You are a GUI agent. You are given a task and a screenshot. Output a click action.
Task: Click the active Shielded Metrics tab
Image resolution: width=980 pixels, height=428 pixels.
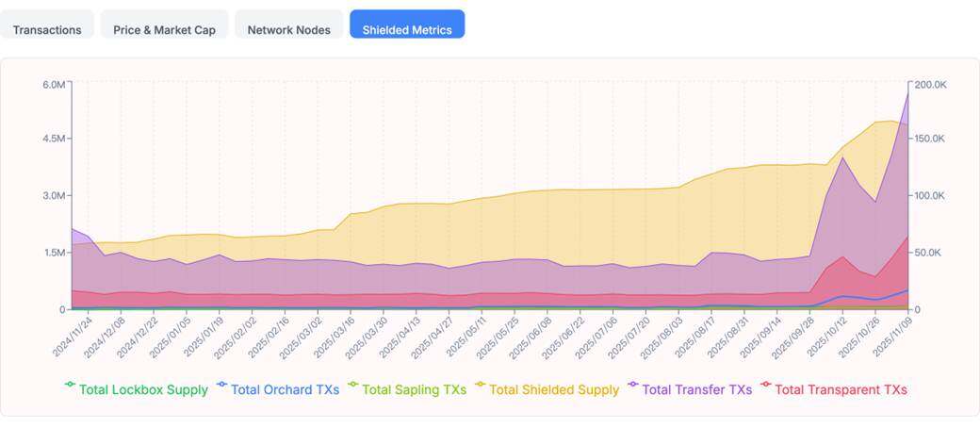[x=407, y=29]
